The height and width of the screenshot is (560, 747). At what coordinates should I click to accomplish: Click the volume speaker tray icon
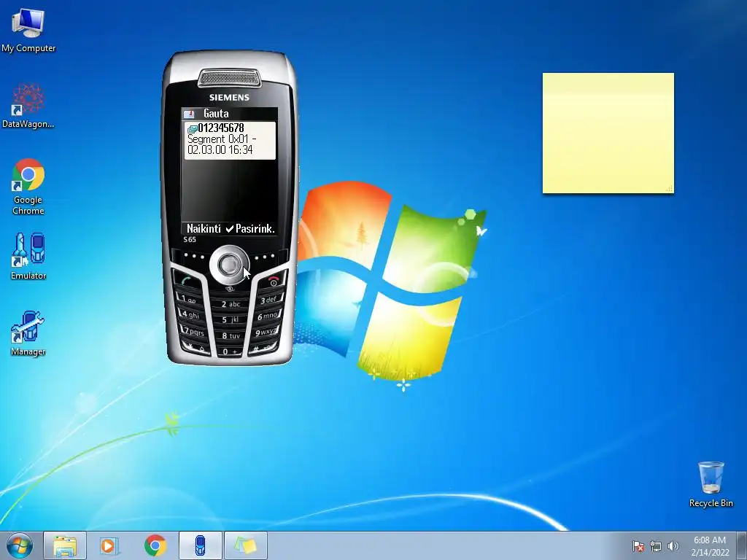[673, 547]
